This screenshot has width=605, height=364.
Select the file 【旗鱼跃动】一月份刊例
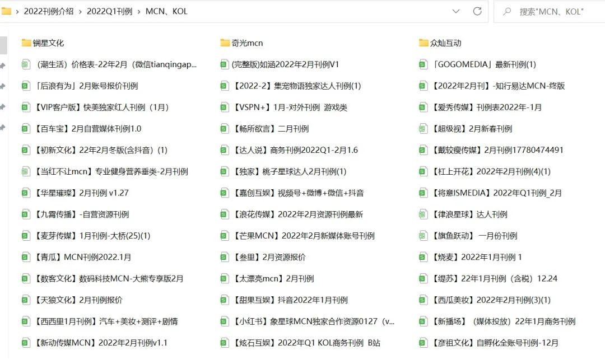click(x=468, y=236)
